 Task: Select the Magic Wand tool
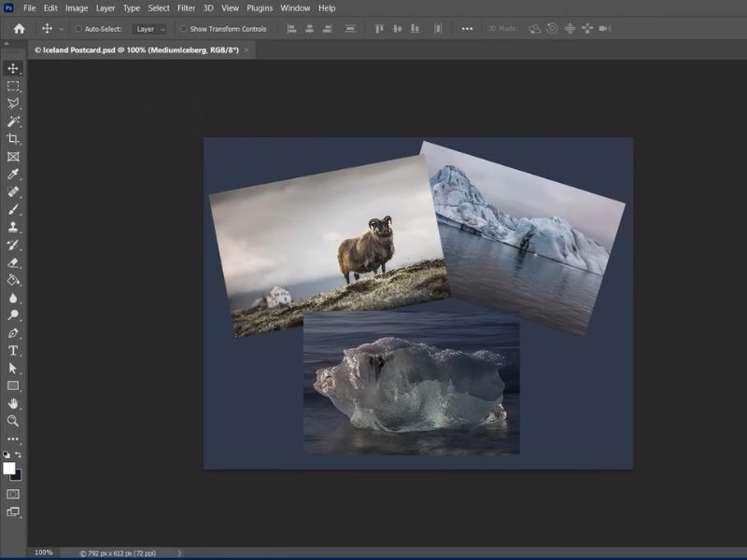[x=13, y=121]
